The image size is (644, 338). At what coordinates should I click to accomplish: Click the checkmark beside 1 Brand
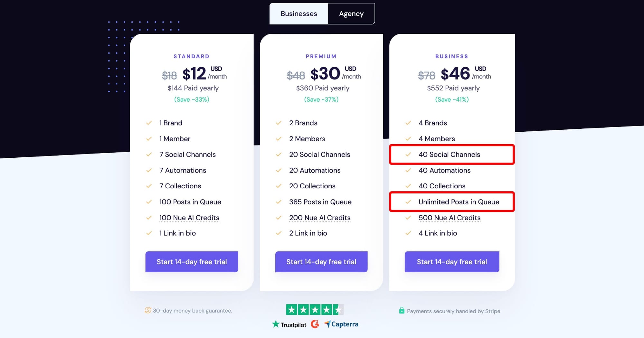click(149, 123)
